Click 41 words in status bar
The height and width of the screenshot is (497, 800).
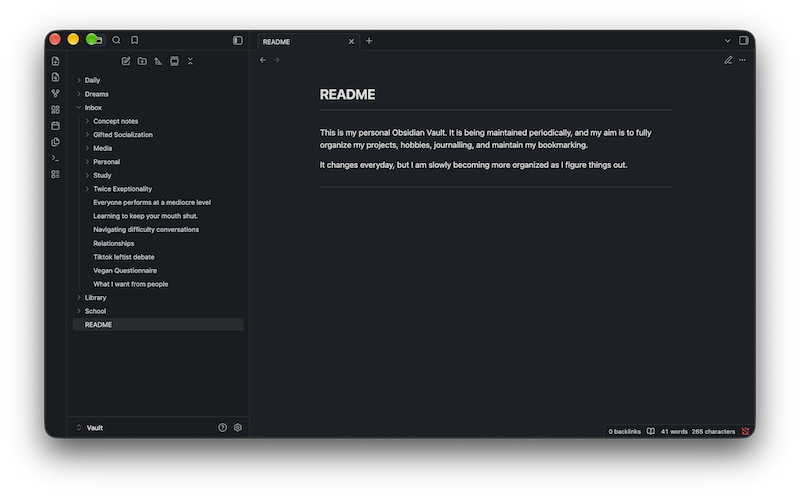click(674, 431)
